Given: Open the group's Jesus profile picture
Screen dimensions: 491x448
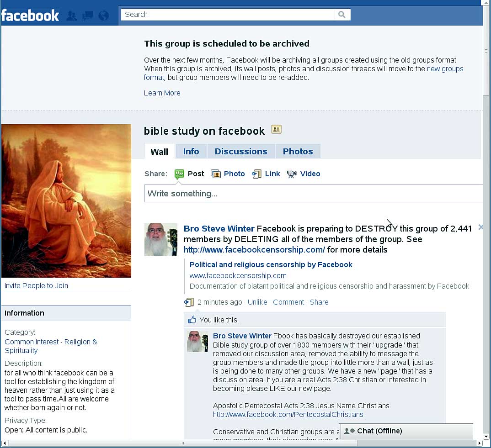Looking at the screenshot, I should [66, 201].
